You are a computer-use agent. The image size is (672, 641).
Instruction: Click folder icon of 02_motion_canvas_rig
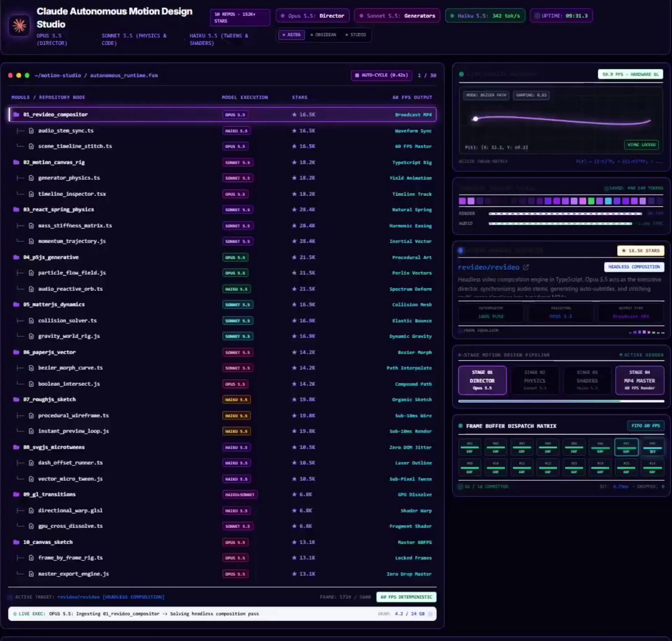pos(16,162)
